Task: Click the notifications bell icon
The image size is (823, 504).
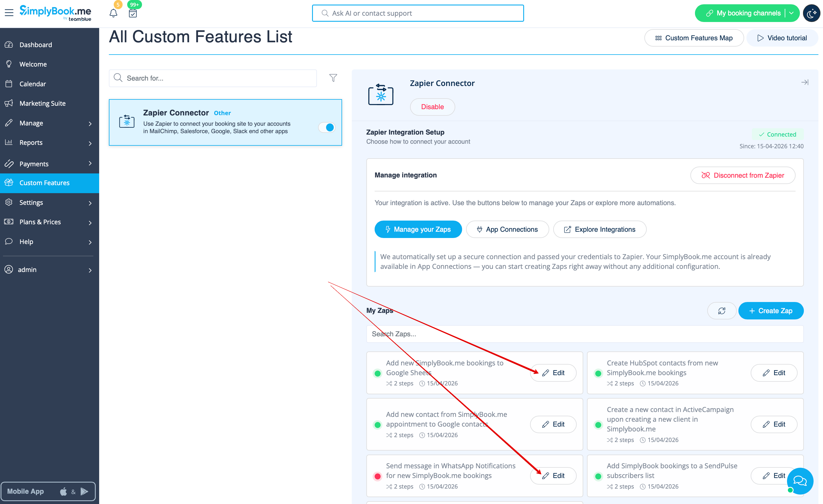Action: click(113, 13)
